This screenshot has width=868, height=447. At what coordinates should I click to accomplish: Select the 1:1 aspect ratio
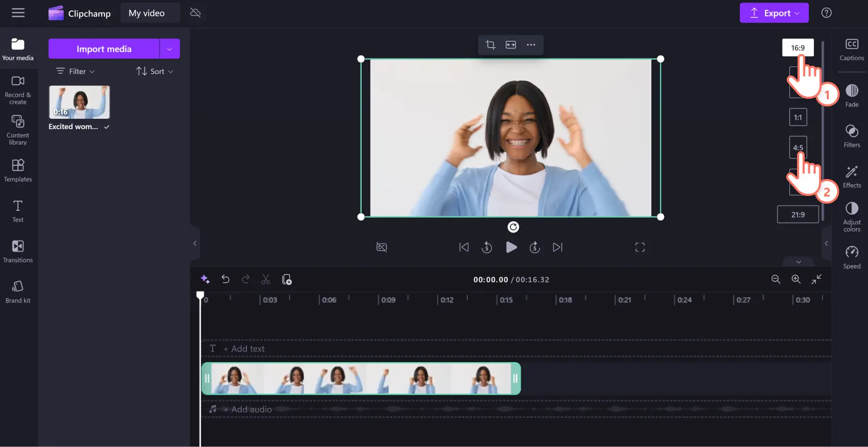[798, 117]
